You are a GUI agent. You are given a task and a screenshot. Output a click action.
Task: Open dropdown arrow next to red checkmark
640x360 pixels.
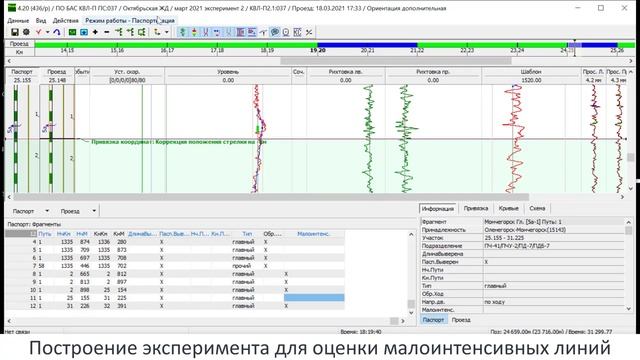pos(47,32)
